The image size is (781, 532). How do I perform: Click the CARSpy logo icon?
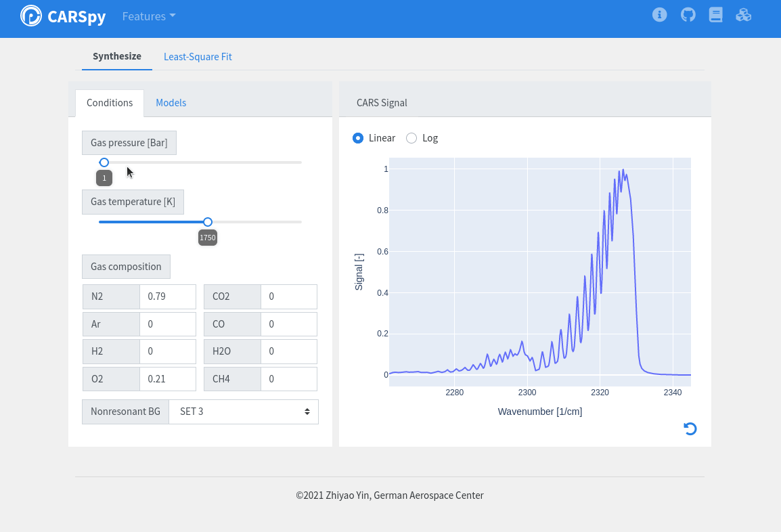pos(31,16)
